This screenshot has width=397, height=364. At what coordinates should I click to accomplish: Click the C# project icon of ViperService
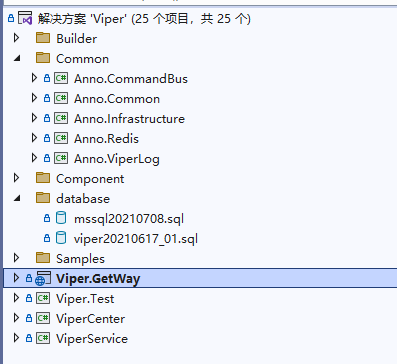coord(43,338)
